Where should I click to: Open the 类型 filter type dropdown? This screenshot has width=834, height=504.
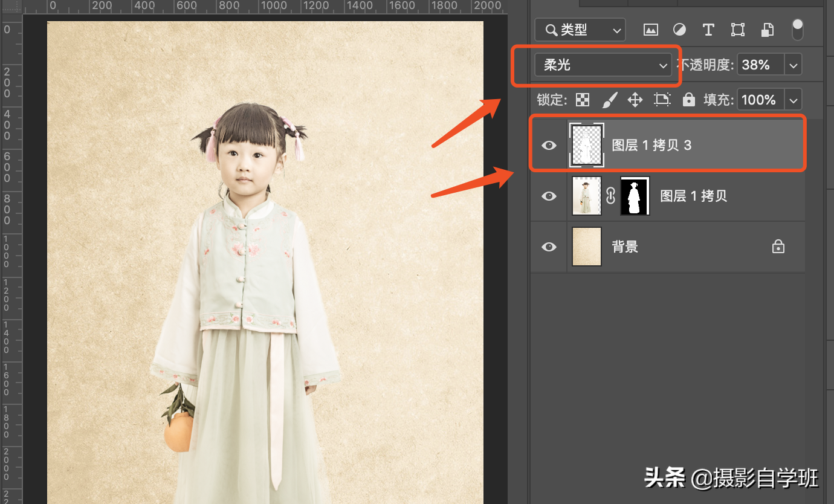click(x=581, y=30)
